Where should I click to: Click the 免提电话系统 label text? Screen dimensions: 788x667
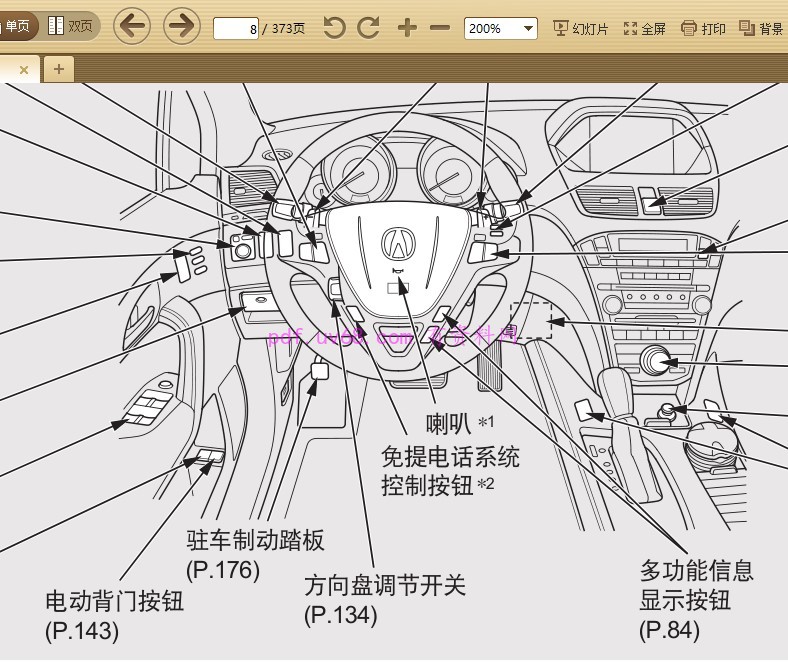(x=450, y=457)
